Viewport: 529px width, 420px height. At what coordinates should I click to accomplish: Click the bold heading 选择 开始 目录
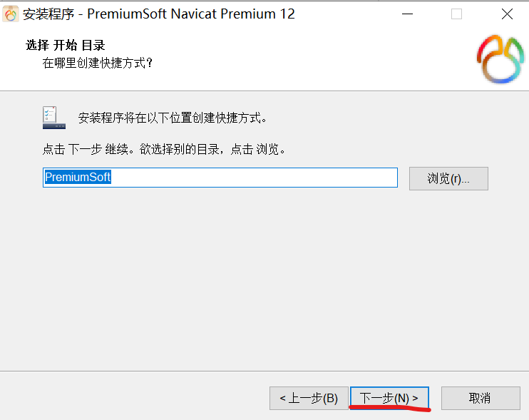point(65,45)
